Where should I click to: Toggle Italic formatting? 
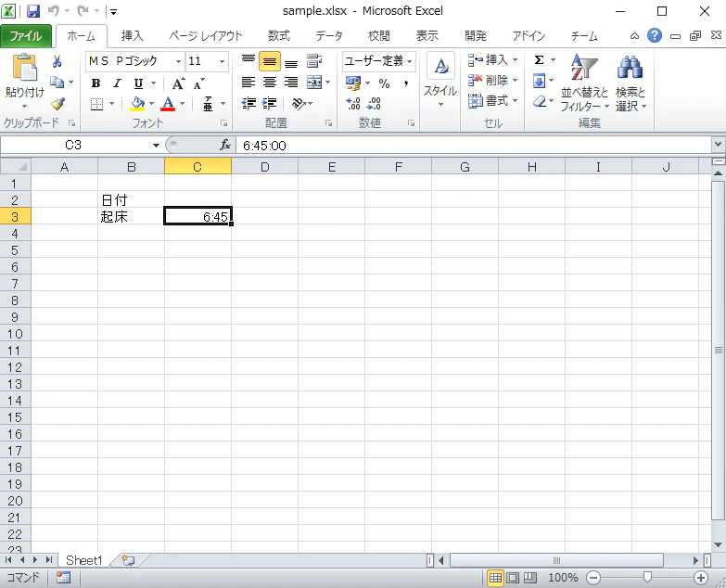117,83
